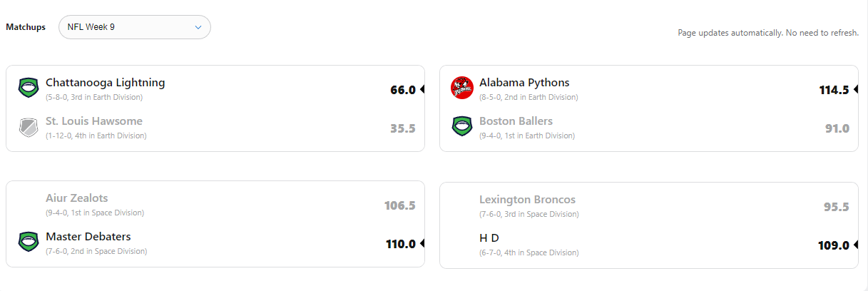The height and width of the screenshot is (291, 868).
Task: Click the Master Debaters 110.0 score
Action: 400,244
